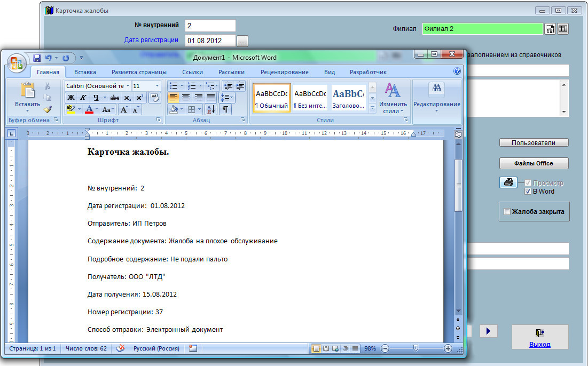Increase paragraph indent

(x=240, y=86)
